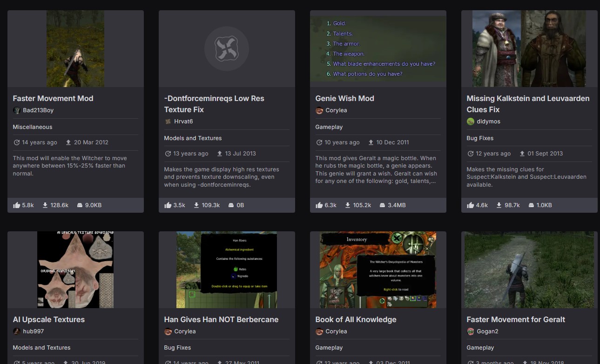600x364 pixels.
Task: Click clock icon beside 13 years ago
Action: 168,154
